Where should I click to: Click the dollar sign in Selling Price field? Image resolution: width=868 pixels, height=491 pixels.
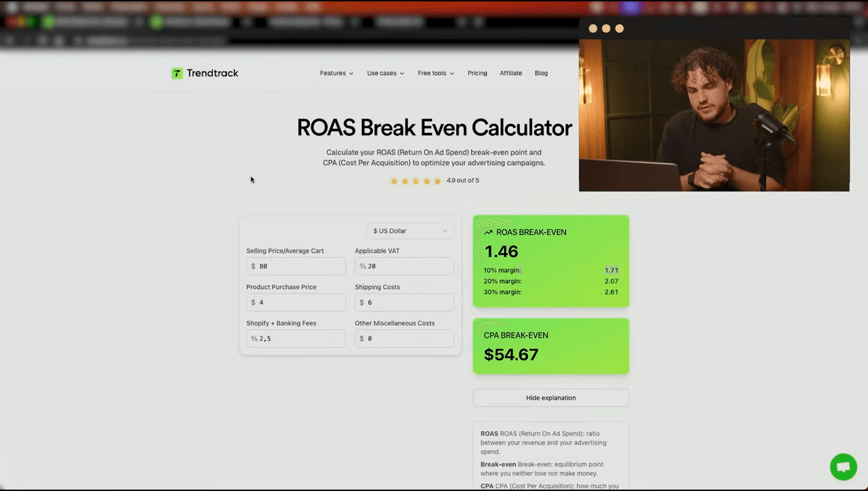tap(253, 266)
